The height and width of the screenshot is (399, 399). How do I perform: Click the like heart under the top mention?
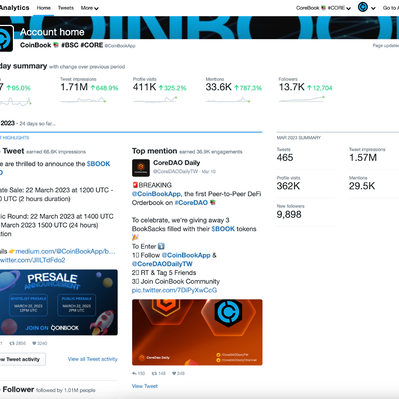pyautogui.click(x=174, y=373)
